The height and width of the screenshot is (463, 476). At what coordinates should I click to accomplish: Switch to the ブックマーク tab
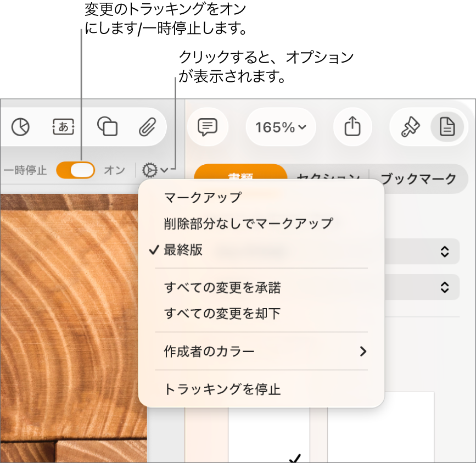point(418,178)
